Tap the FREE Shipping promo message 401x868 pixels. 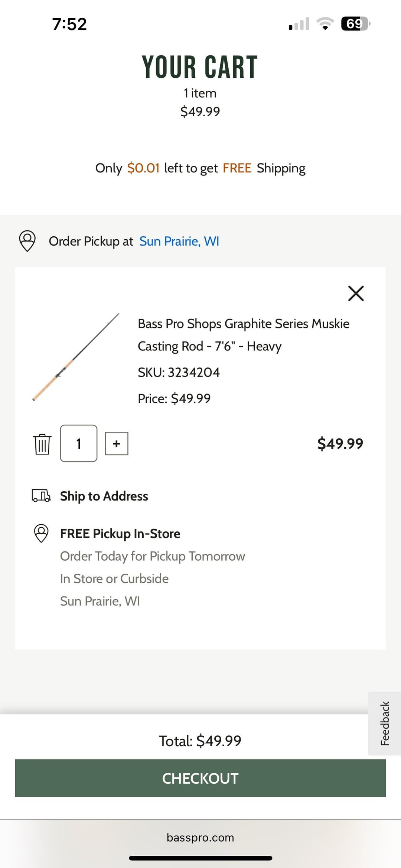[x=200, y=168]
